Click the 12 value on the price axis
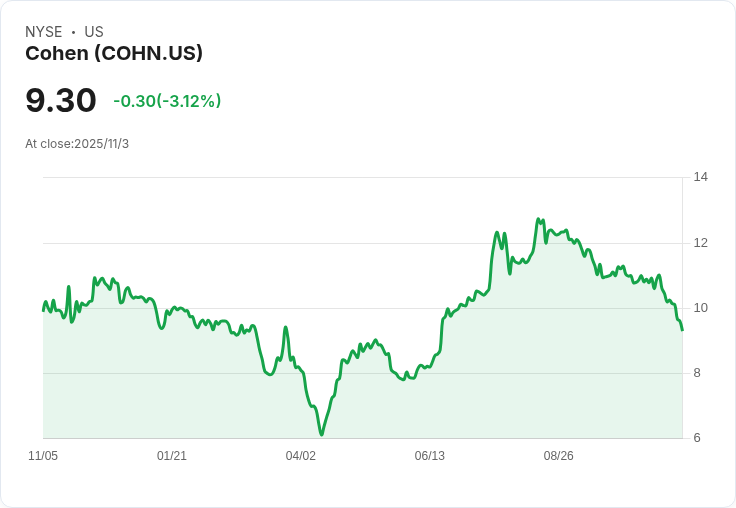Screen dimensions: 736x508 [701, 243]
